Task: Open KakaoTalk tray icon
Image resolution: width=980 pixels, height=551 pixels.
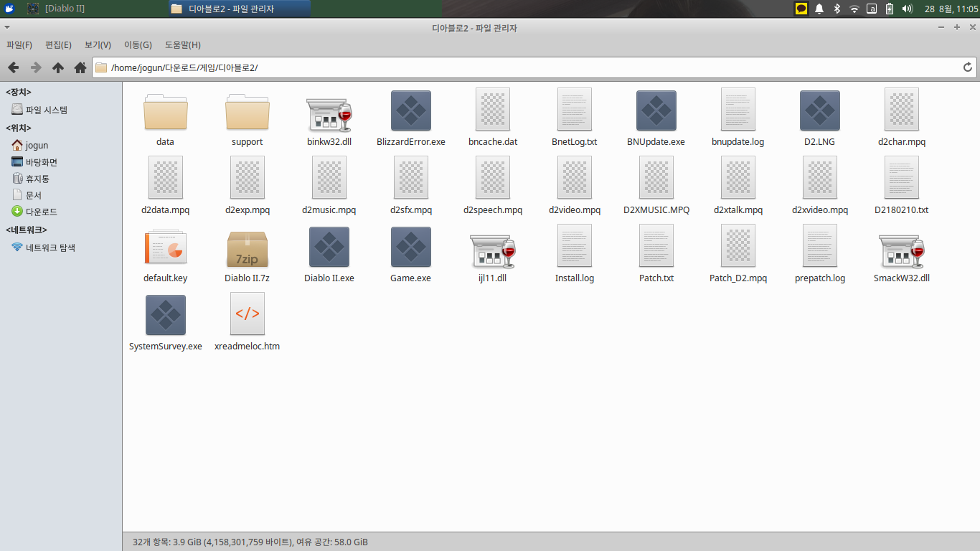Action: click(x=801, y=9)
